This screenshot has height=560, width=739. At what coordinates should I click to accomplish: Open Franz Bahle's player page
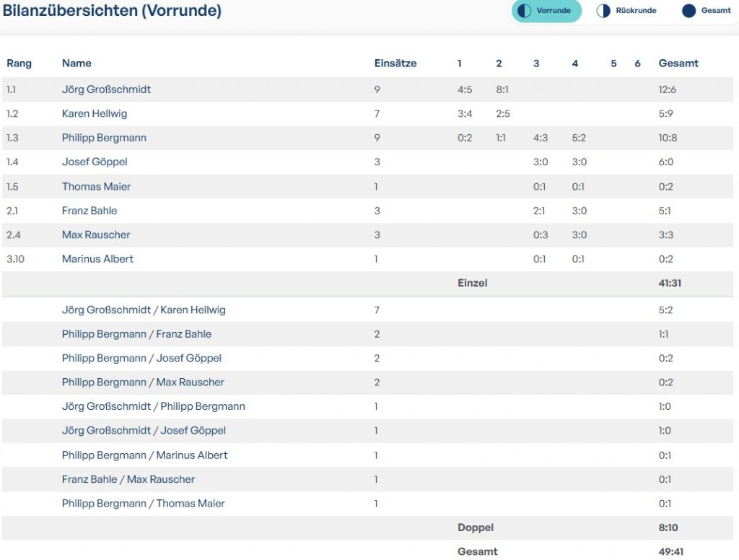pyautogui.click(x=89, y=211)
